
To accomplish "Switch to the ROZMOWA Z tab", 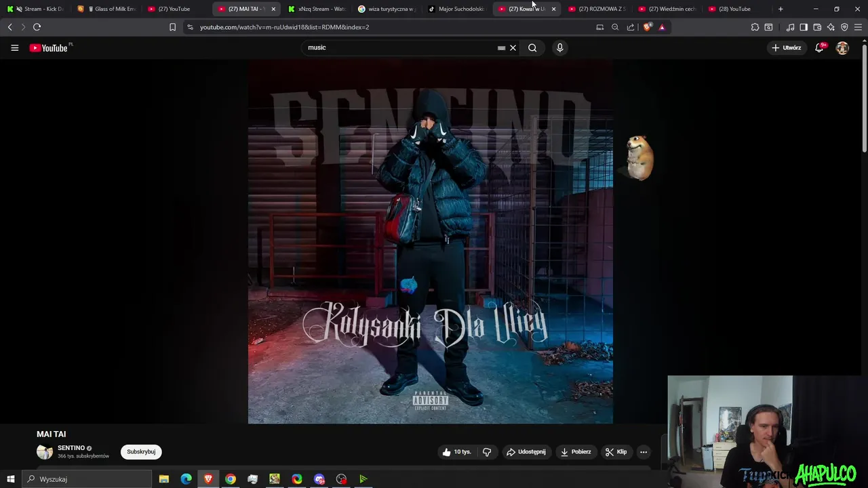I will (597, 9).
